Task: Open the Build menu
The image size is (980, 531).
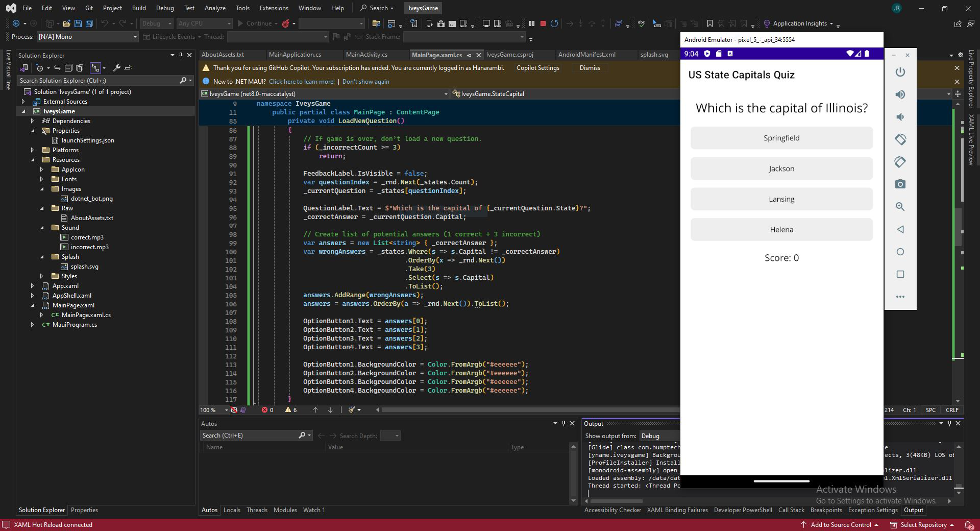Action: click(x=138, y=8)
